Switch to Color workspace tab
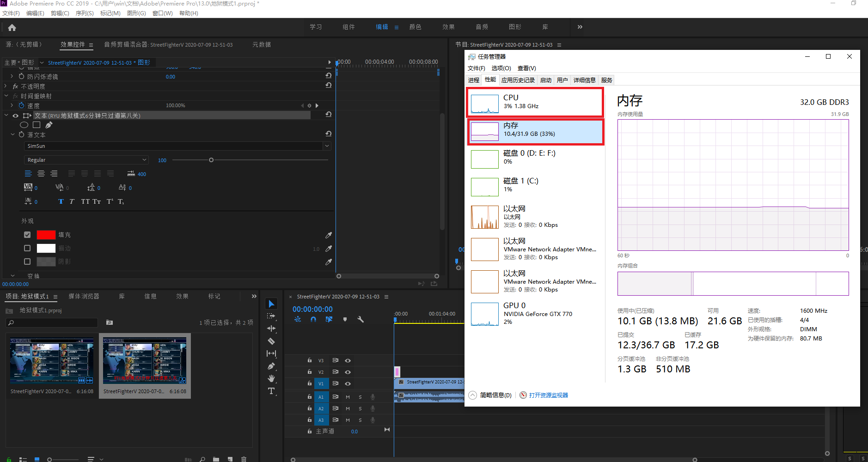The height and width of the screenshot is (462, 868). click(x=415, y=27)
